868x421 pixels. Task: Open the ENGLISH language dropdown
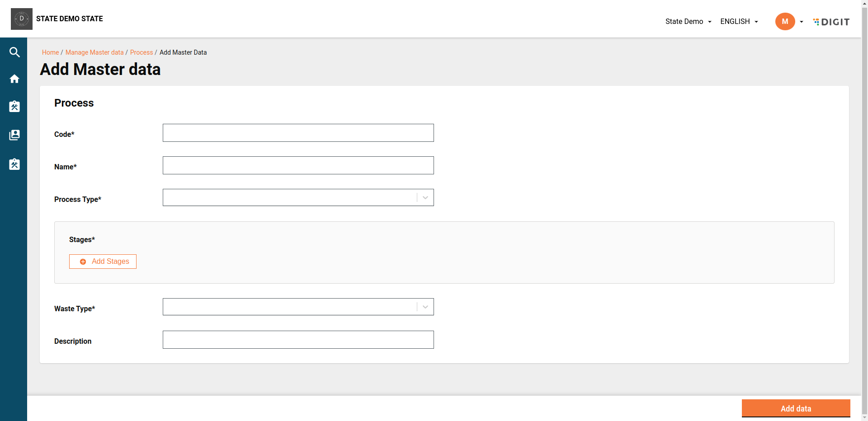[x=739, y=22]
